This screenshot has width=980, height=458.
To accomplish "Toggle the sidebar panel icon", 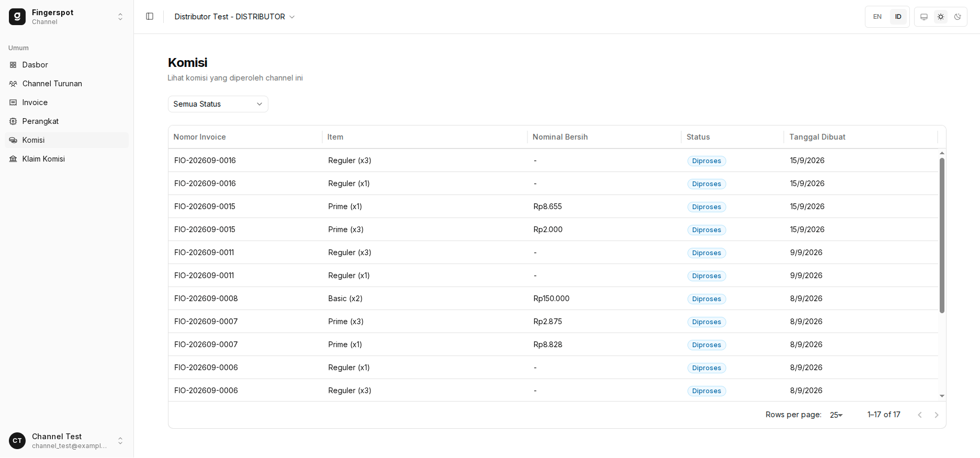I will [x=150, y=17].
